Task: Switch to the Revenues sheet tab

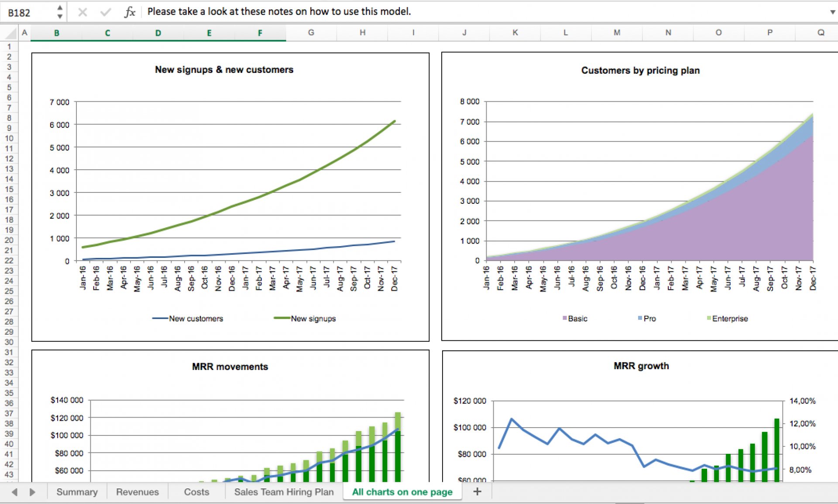Action: [x=137, y=492]
